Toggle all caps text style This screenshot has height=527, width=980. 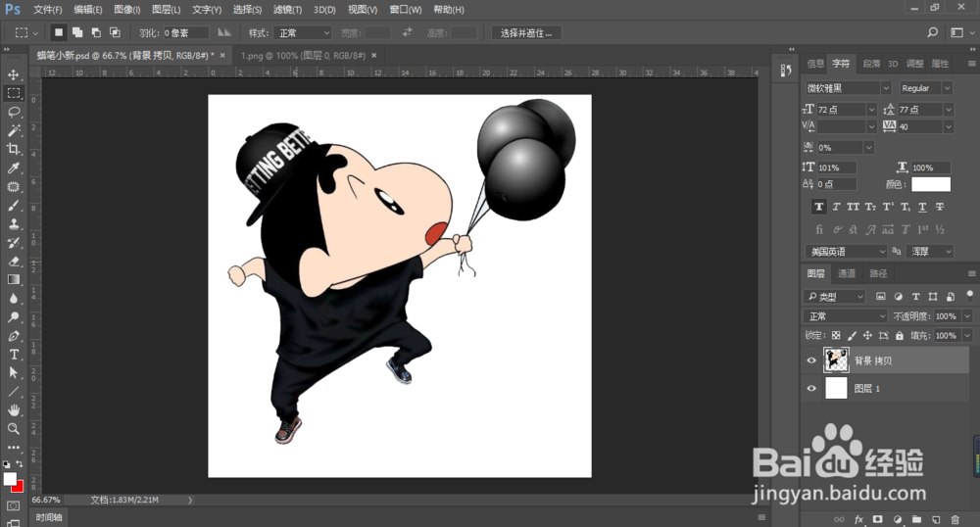[x=854, y=207]
